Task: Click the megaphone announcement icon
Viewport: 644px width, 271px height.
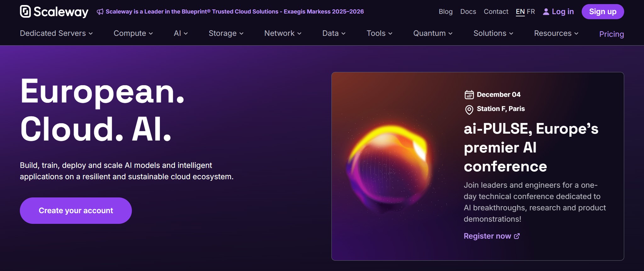Action: point(100,12)
